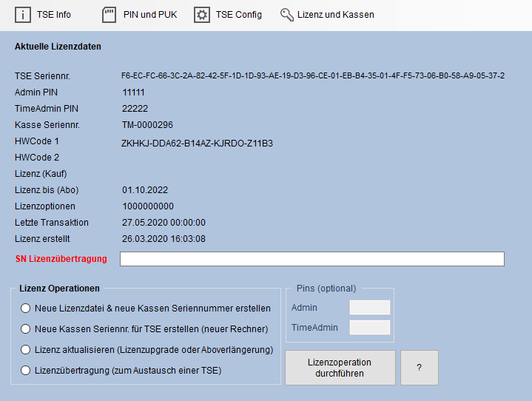Focus the optional Admin PIN field
This screenshot has height=401, width=532.
[369, 308]
